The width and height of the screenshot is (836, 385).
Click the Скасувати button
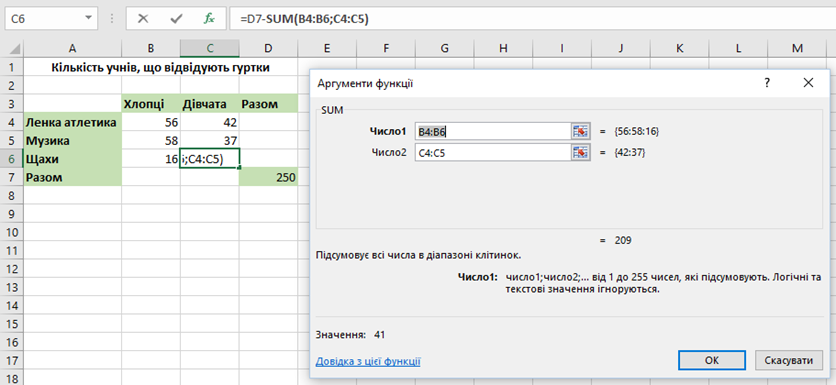789,360
